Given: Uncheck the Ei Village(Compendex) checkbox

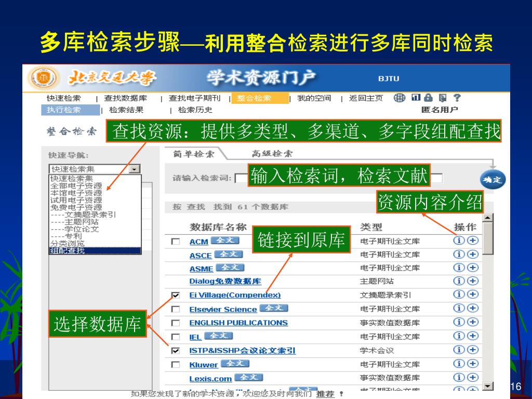Looking at the screenshot, I should click(x=176, y=295).
